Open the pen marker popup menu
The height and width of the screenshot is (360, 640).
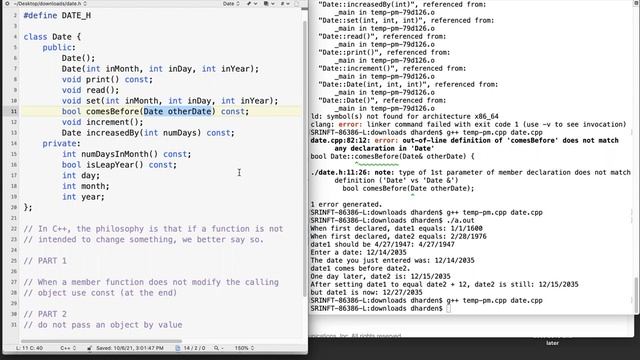point(252,4)
